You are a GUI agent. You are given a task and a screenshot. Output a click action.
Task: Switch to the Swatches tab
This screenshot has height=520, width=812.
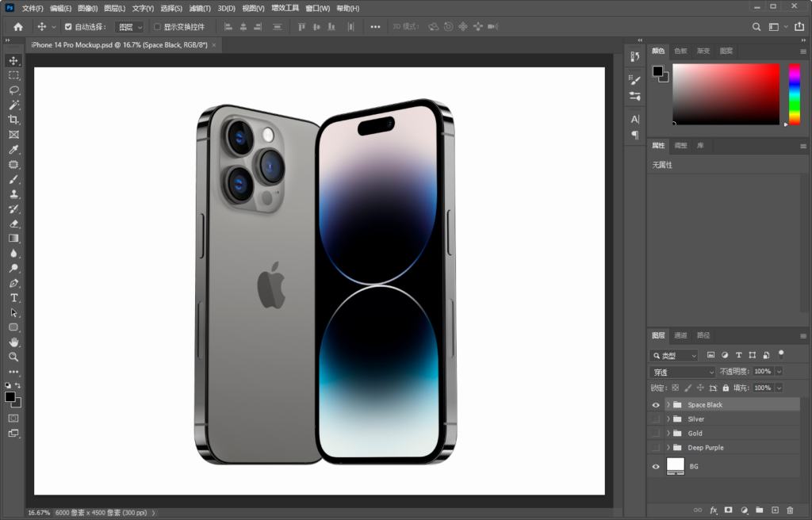point(680,51)
